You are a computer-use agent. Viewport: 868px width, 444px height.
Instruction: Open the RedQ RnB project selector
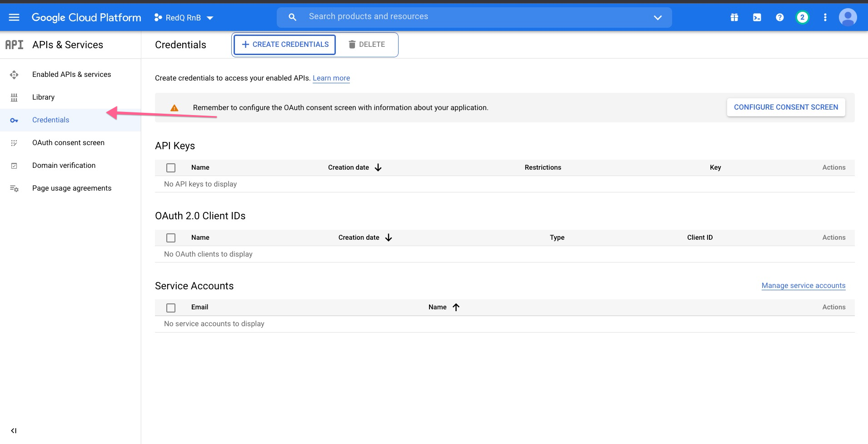pos(184,18)
